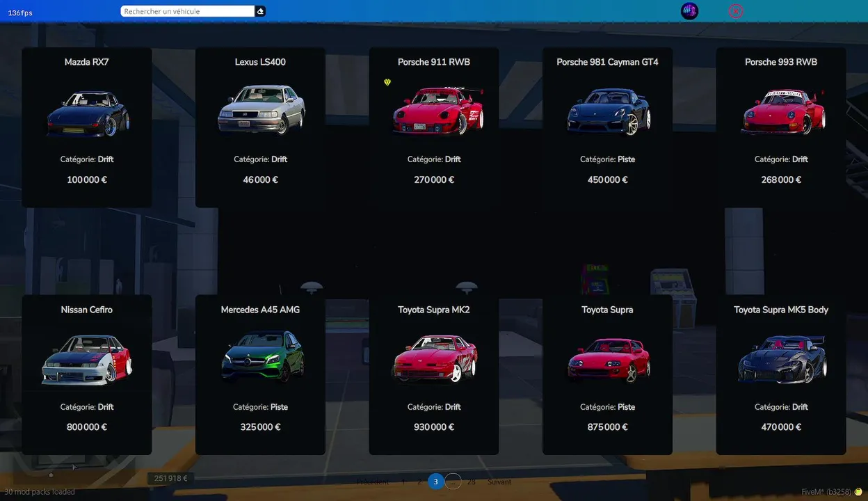Click the 'Mazda RX7' title

click(x=87, y=62)
